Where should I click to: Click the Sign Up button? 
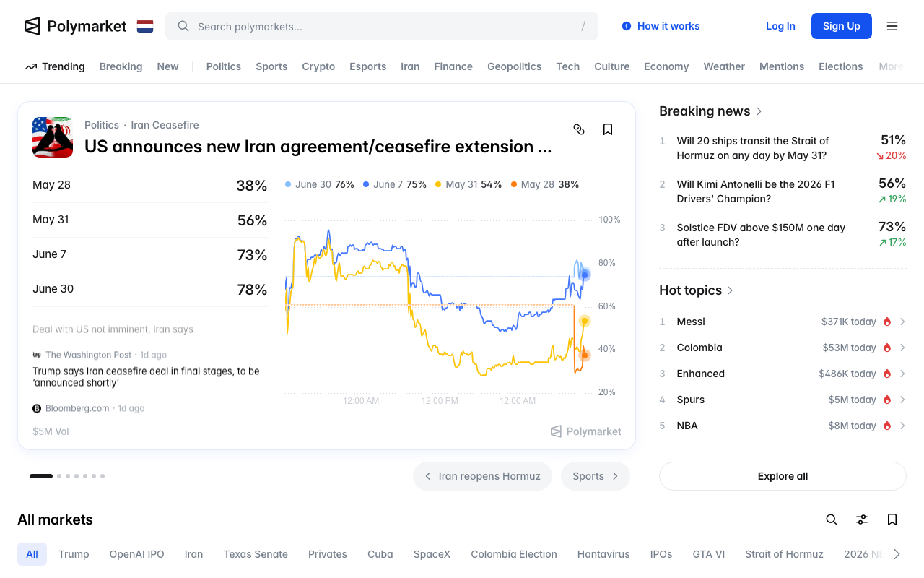[842, 26]
